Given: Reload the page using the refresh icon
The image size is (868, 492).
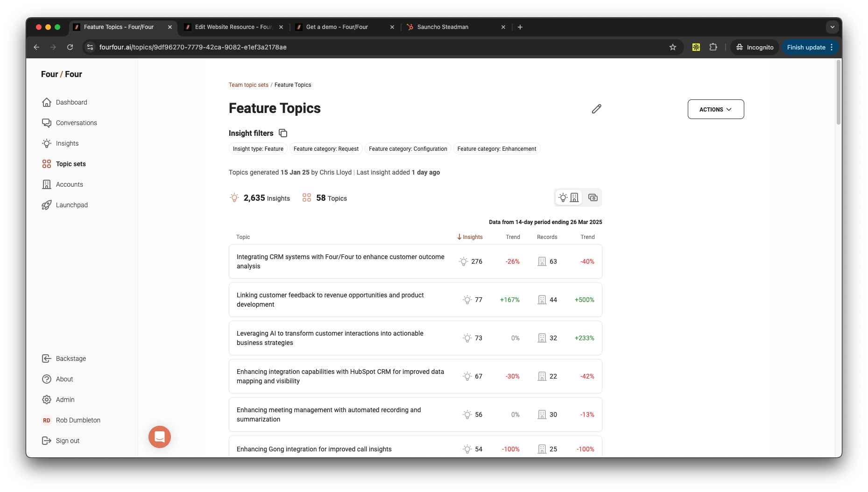Looking at the screenshot, I should 70,47.
